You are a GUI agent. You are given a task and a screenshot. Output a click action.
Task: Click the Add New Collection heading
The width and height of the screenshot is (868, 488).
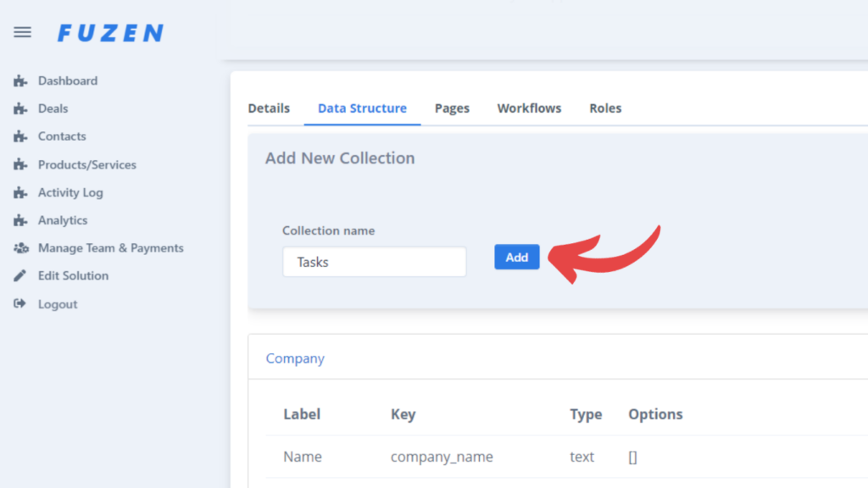tap(340, 158)
